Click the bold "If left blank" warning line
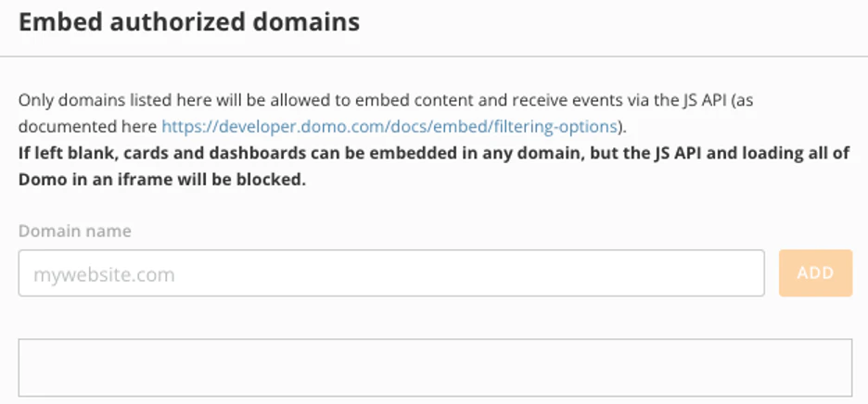 tap(434, 153)
